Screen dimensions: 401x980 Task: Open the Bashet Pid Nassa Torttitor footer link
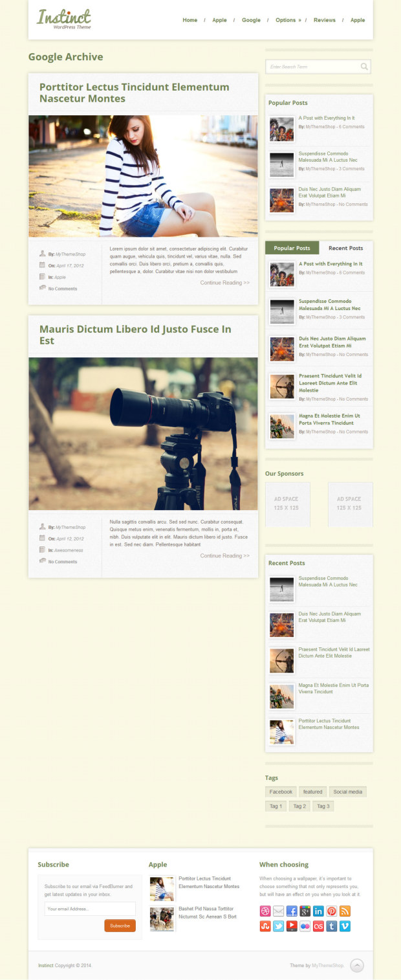pyautogui.click(x=208, y=913)
